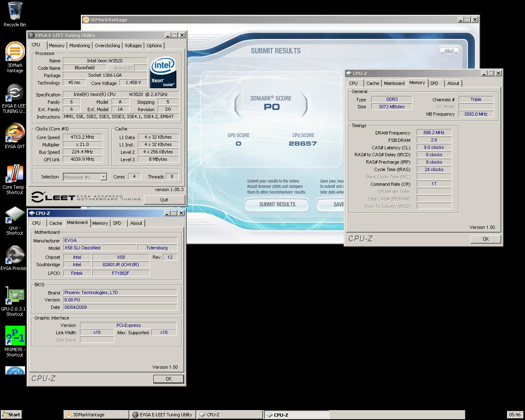Switch to Memory tab in E-LEET
Image resolution: width=525 pixels, height=420 pixels.
(57, 46)
